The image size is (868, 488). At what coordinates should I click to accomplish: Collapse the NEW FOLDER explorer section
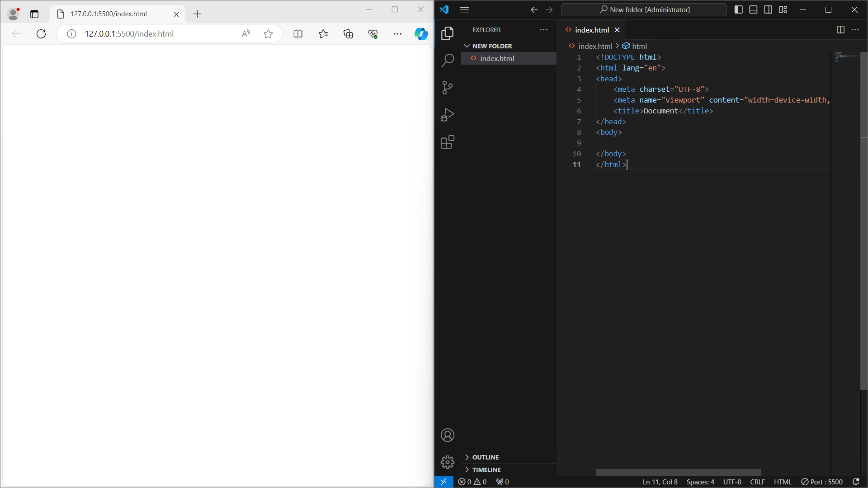(492, 46)
